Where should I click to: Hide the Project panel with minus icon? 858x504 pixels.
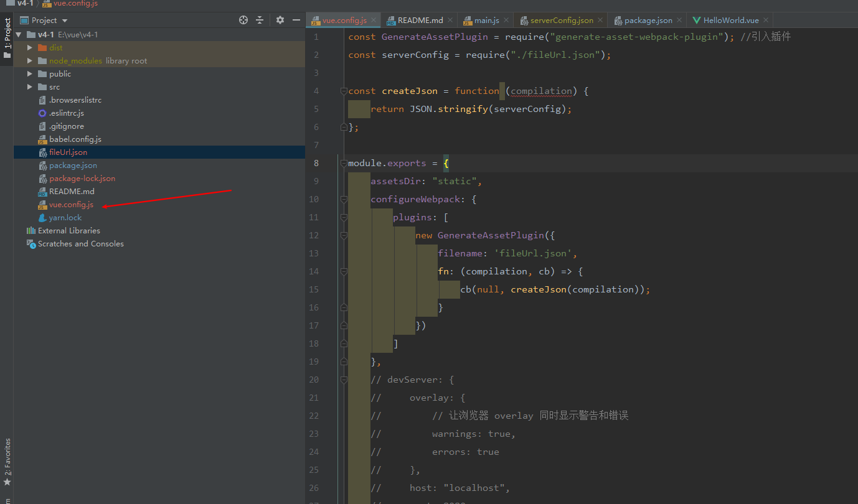pos(297,20)
